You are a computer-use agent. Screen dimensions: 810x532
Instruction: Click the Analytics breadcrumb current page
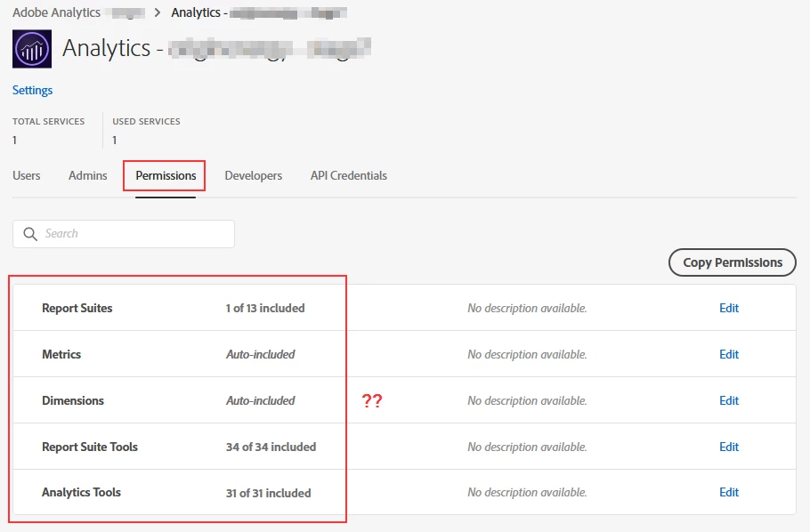coord(259,12)
